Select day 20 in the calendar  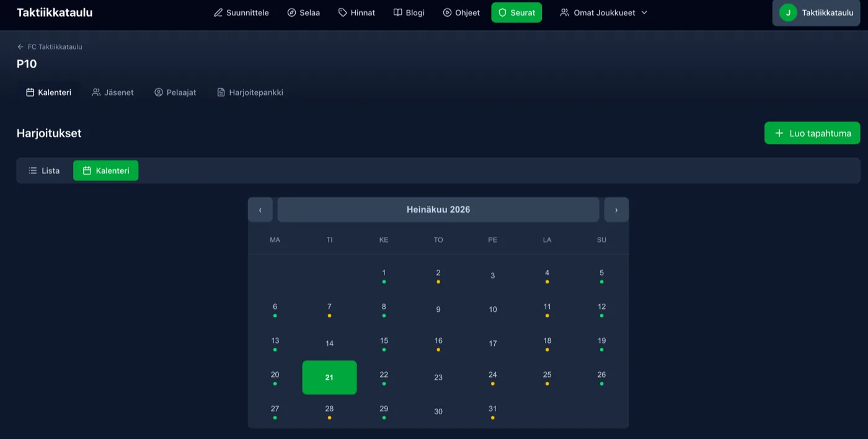[x=275, y=378]
